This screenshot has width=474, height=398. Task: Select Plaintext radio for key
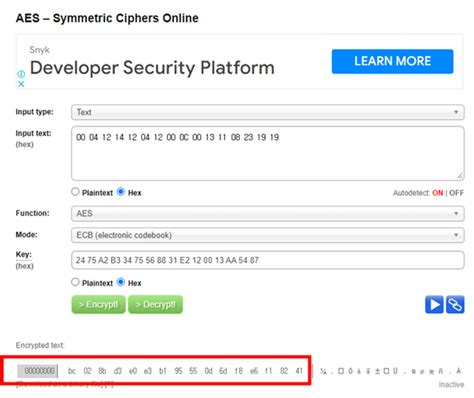[75, 282]
